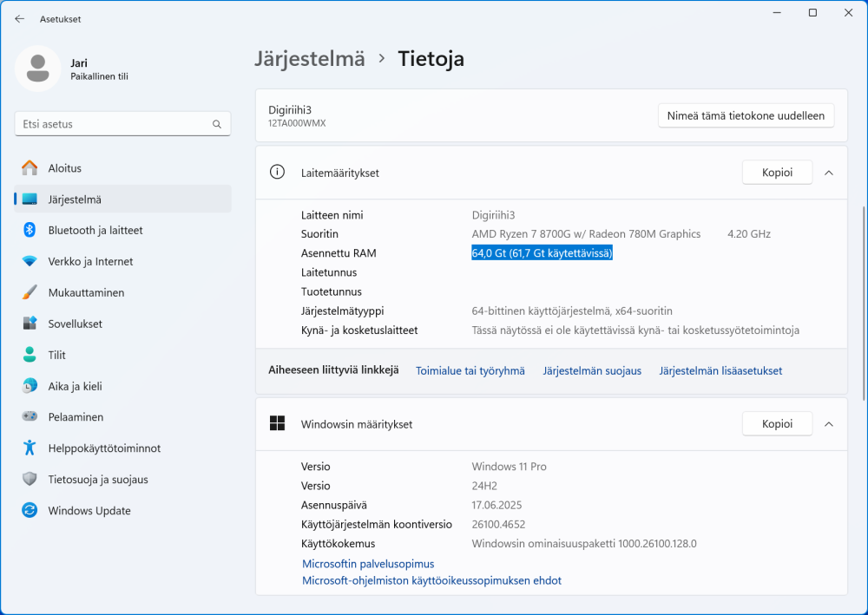Click the Etsi asetus search field
Viewport: 868px width, 615px height.
tap(113, 124)
